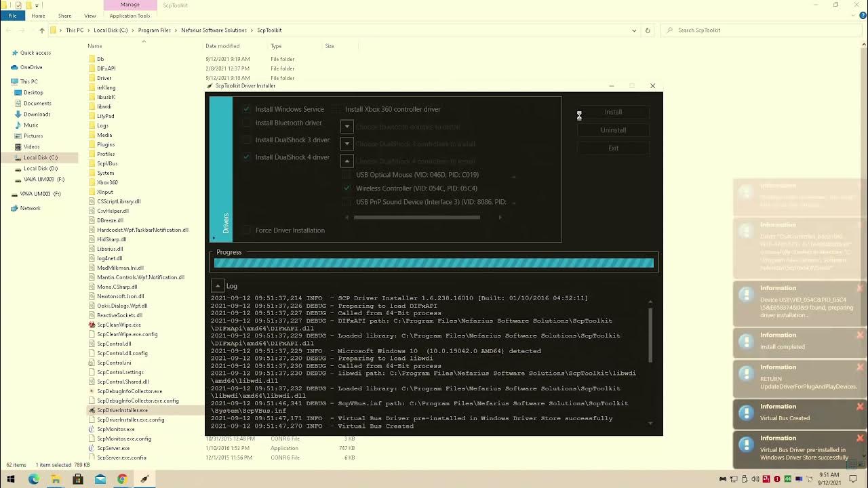This screenshot has height=488, width=868.
Task: Uncheck Wireless Controller VID 054C device
Action: point(348,188)
